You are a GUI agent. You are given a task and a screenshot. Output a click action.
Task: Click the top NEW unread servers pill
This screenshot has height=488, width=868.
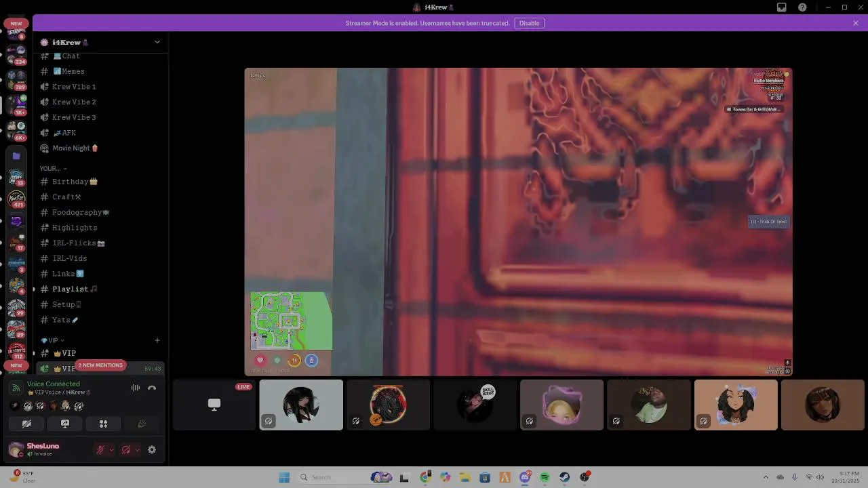(x=16, y=23)
